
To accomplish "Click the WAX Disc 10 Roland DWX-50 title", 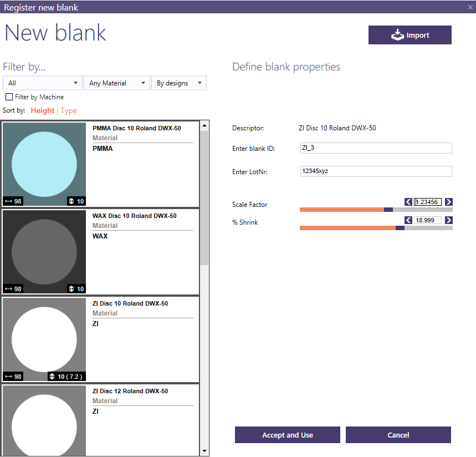I will click(x=135, y=216).
